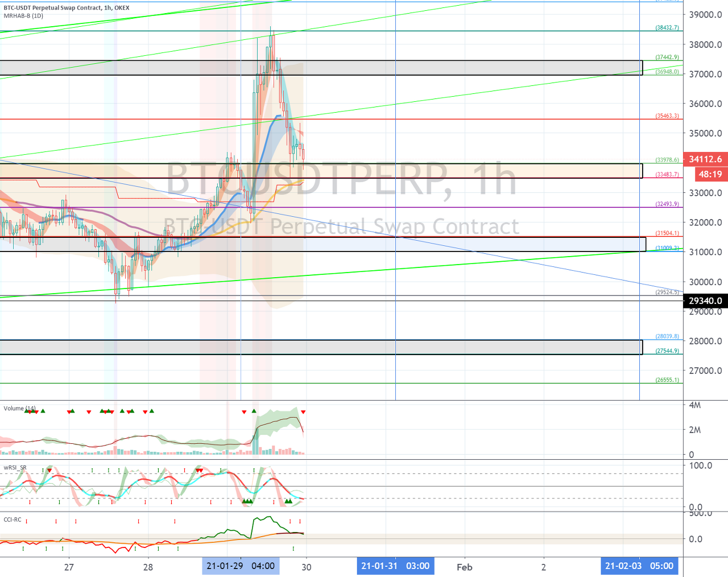728x577 pixels.
Task: Click 38000.0 on the price axis
Action: (705, 44)
